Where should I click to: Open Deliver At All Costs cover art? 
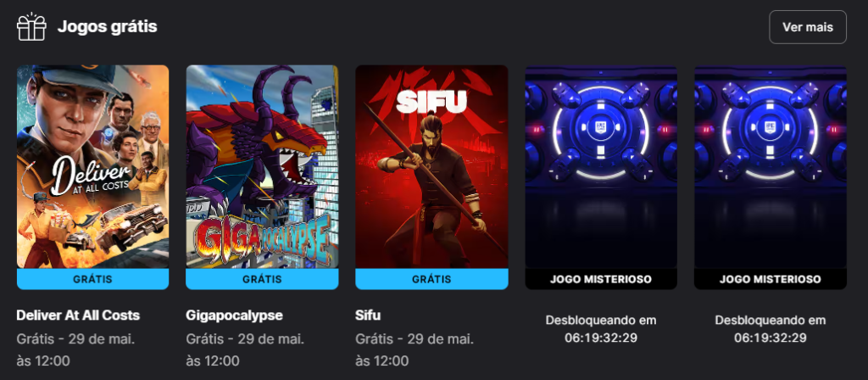93,167
